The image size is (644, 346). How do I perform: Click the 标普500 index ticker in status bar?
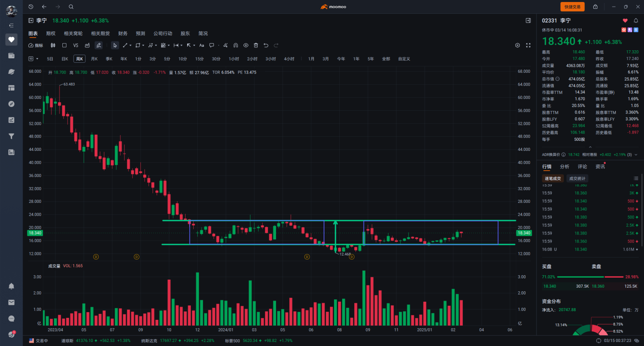click(258, 341)
